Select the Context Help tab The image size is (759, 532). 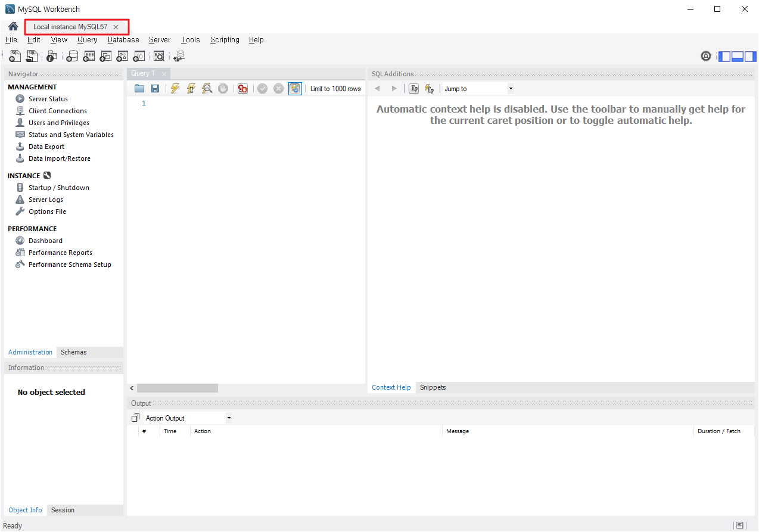click(391, 387)
